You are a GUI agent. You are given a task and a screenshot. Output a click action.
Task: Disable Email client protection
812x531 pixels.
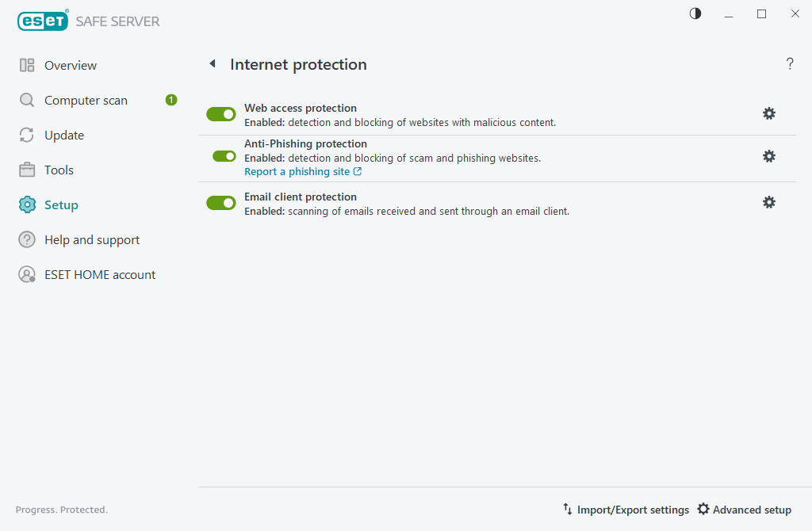[x=220, y=202]
